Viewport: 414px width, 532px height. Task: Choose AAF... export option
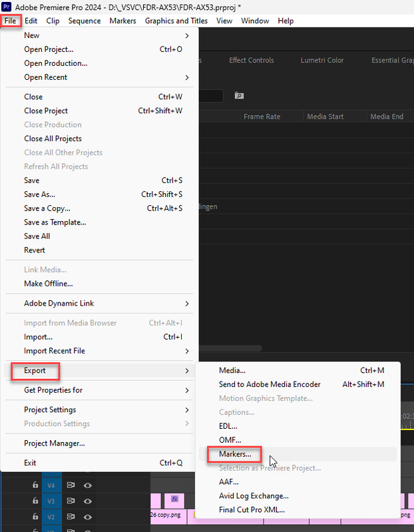tap(298, 482)
